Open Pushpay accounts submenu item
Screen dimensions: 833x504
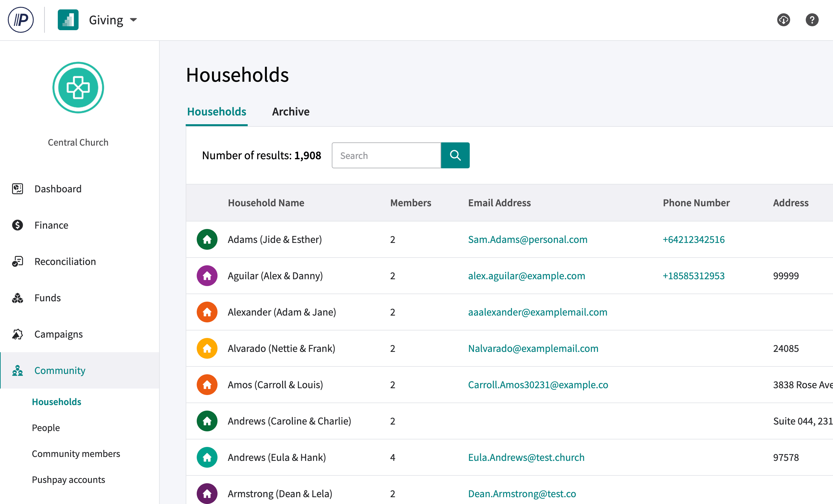68,480
